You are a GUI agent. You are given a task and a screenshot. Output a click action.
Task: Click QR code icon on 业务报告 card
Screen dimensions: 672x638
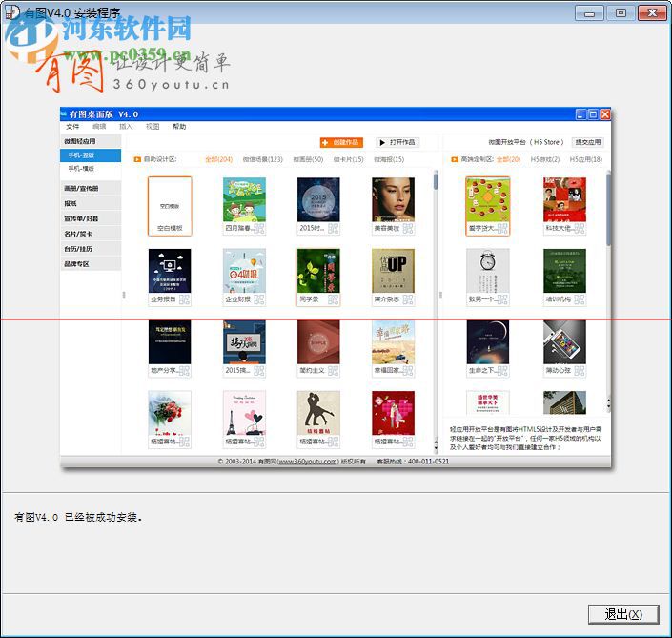pyautogui.click(x=184, y=299)
